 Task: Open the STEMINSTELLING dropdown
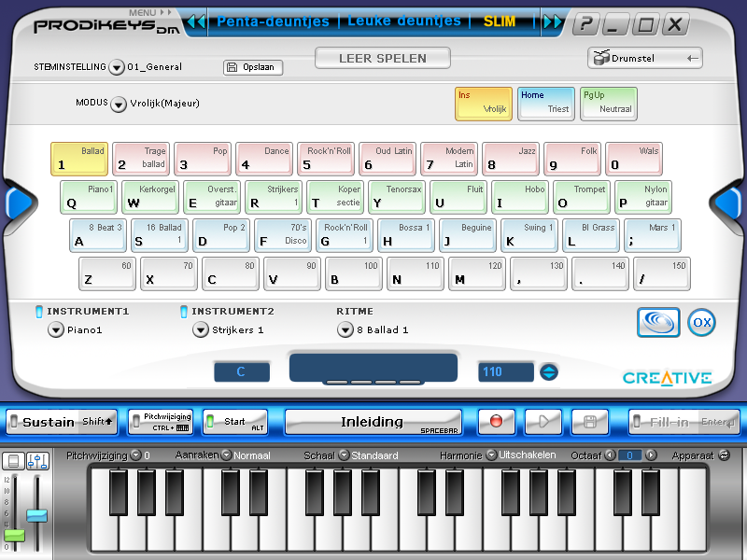tap(117, 67)
